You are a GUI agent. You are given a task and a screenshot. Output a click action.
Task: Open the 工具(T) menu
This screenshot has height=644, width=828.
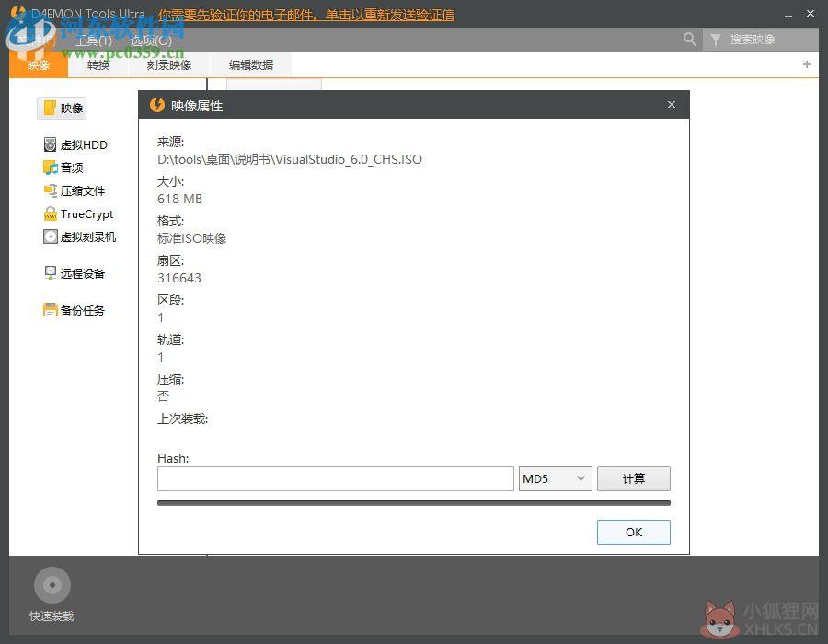(x=94, y=40)
